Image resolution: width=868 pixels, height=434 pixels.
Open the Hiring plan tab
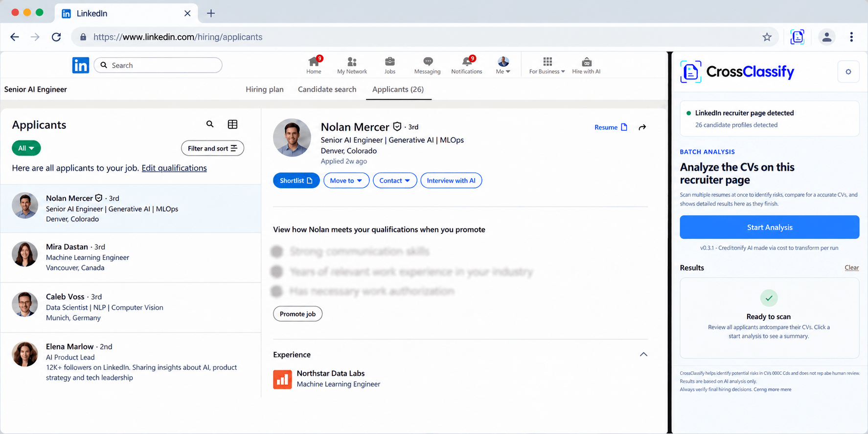(x=265, y=89)
